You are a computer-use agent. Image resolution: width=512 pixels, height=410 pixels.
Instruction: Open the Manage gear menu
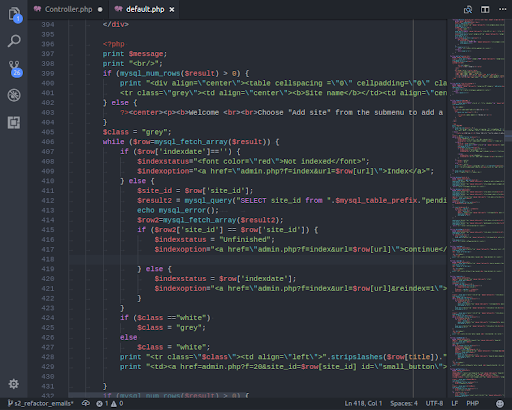[14, 384]
